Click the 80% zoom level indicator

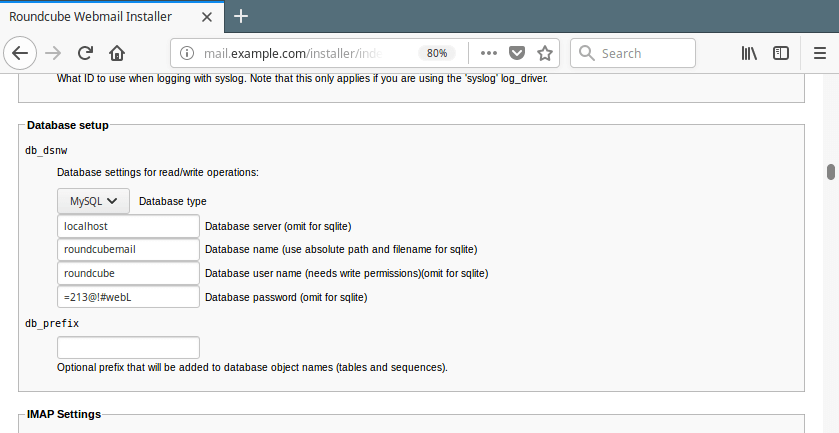pos(437,53)
